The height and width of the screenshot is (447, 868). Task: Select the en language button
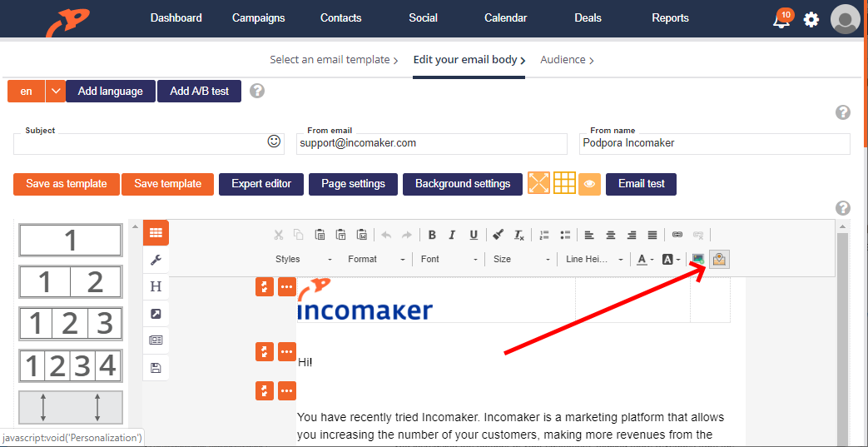point(26,92)
